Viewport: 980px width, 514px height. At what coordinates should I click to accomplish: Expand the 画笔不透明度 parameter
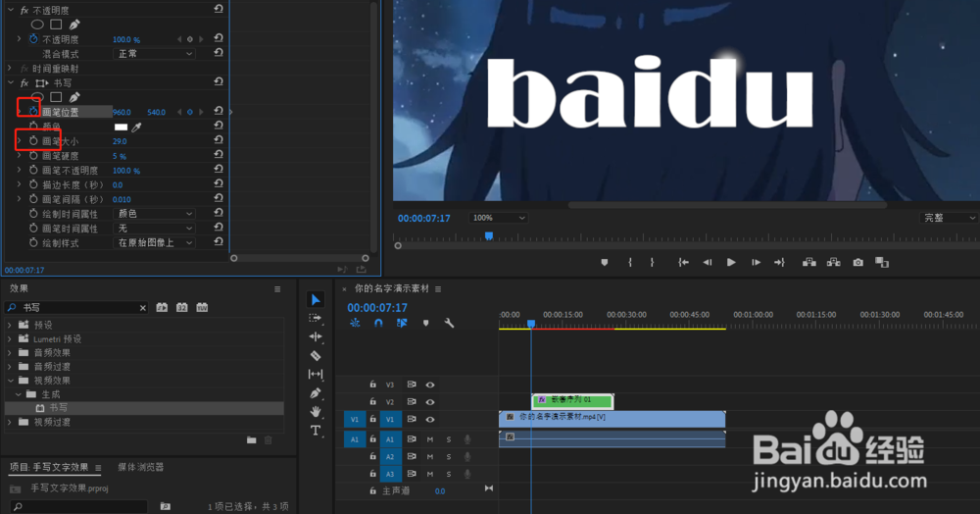19,170
